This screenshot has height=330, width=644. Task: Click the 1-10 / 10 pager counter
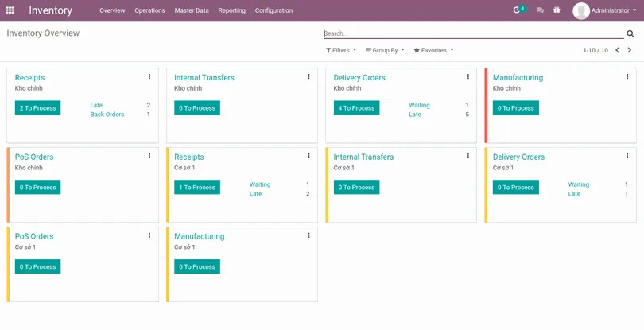click(596, 50)
